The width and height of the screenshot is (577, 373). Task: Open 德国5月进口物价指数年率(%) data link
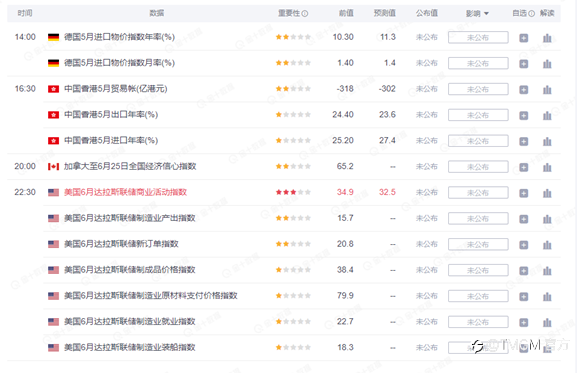point(119,37)
